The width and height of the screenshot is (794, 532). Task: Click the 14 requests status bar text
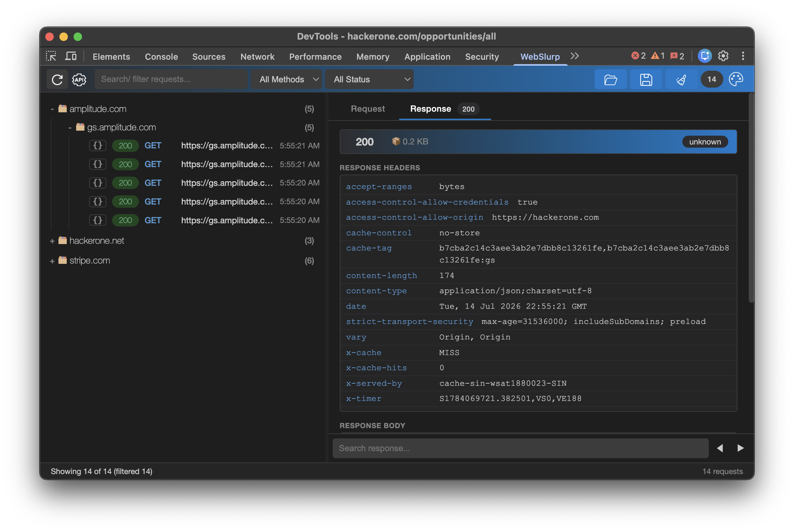[x=722, y=471]
